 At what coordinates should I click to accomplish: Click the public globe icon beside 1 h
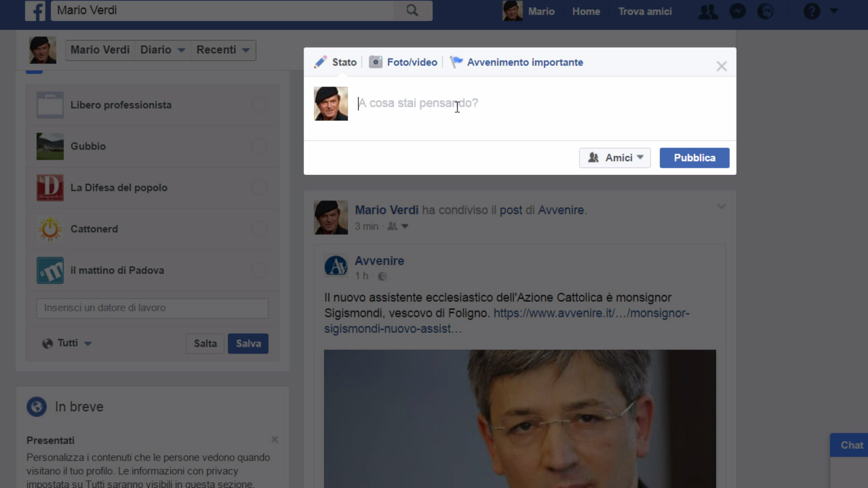point(382,276)
